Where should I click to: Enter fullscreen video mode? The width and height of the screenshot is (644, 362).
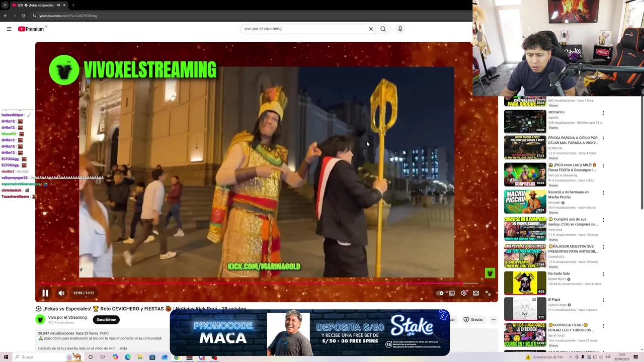pyautogui.click(x=488, y=293)
